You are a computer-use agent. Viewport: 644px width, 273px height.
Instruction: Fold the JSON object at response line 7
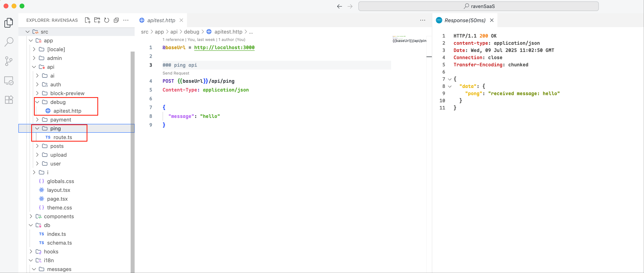pyautogui.click(x=450, y=79)
